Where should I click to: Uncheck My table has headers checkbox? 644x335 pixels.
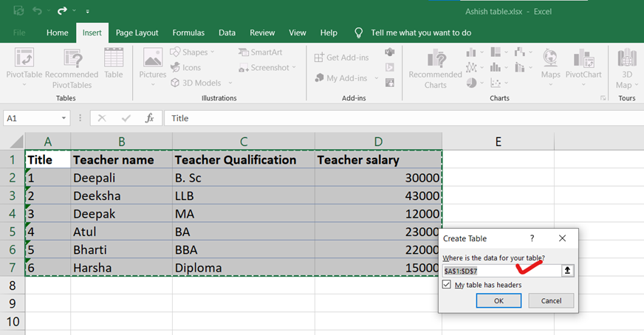point(447,285)
